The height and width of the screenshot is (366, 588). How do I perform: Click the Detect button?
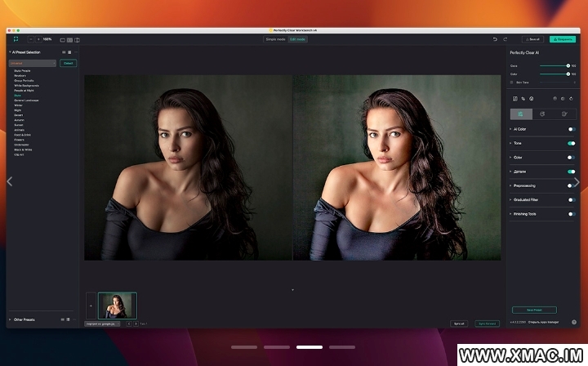[x=69, y=64]
